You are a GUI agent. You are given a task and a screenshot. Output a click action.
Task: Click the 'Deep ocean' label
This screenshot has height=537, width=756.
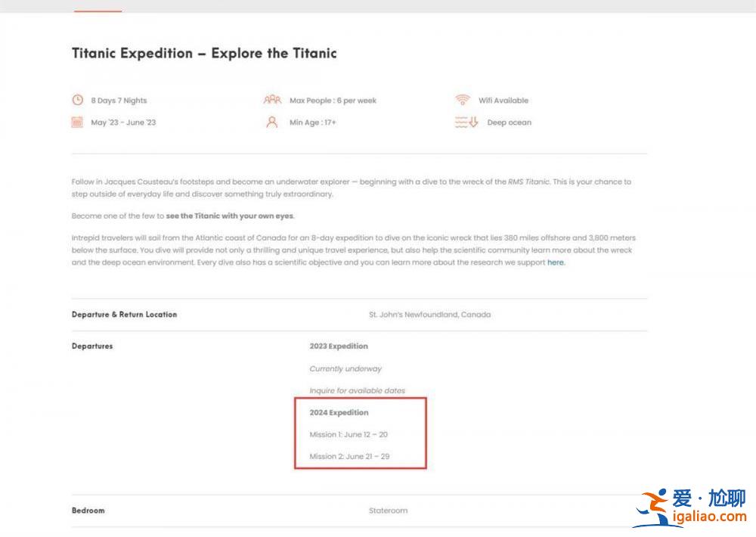point(509,123)
